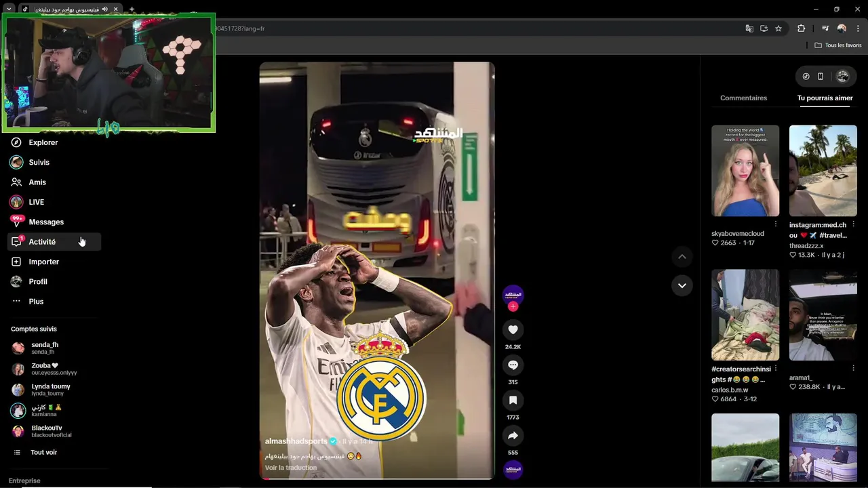This screenshot has width=868, height=488.
Task: Open the Explorer page in the sidebar
Action: 43,142
